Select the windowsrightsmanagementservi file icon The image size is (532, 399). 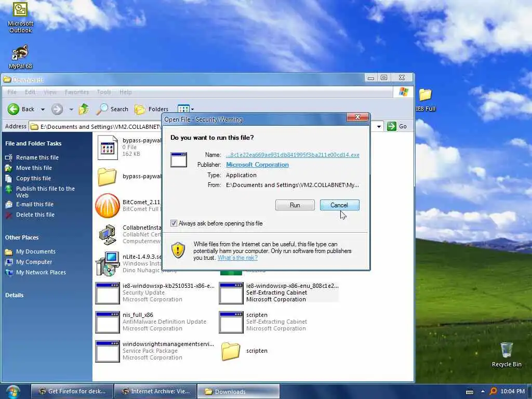pos(108,352)
